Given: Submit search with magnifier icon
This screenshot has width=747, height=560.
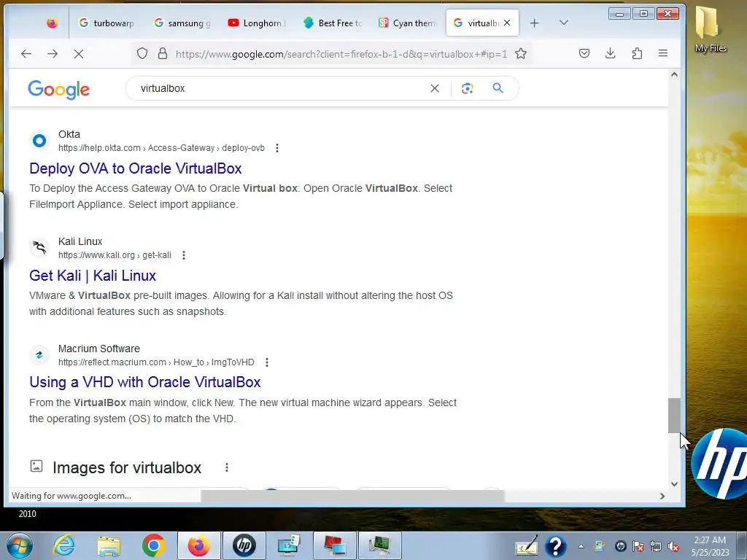Looking at the screenshot, I should point(498,88).
